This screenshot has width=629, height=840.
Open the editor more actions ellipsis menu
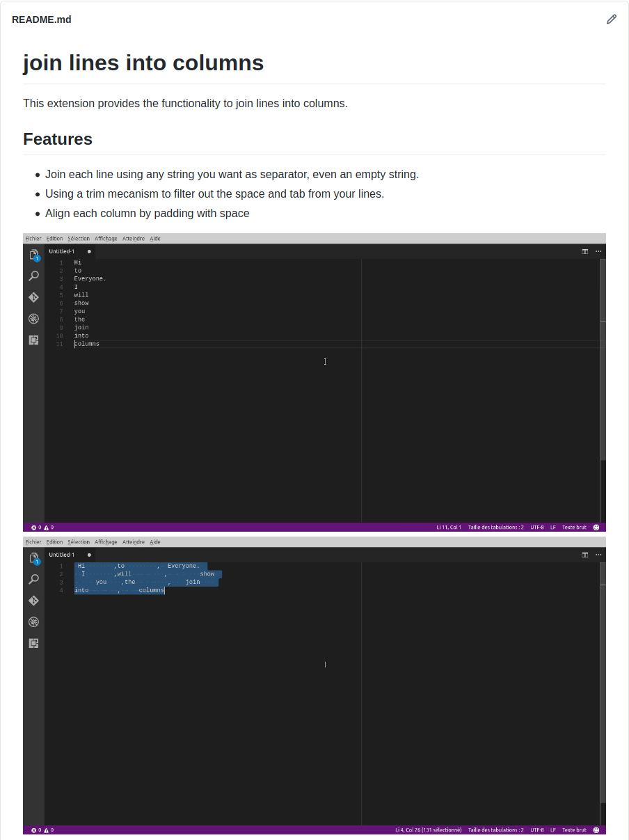(598, 251)
